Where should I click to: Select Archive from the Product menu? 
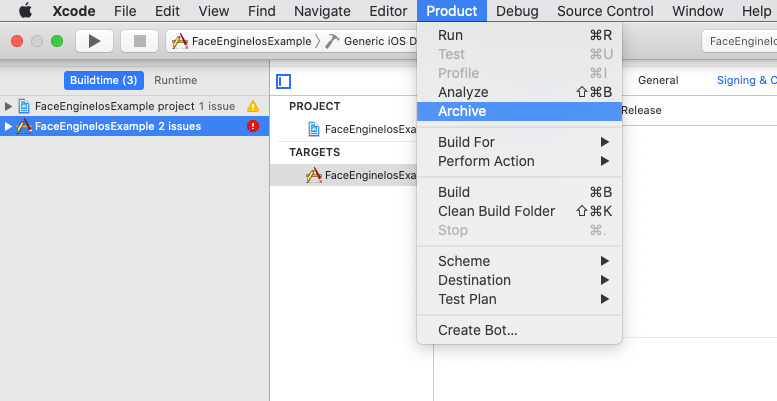[462, 111]
